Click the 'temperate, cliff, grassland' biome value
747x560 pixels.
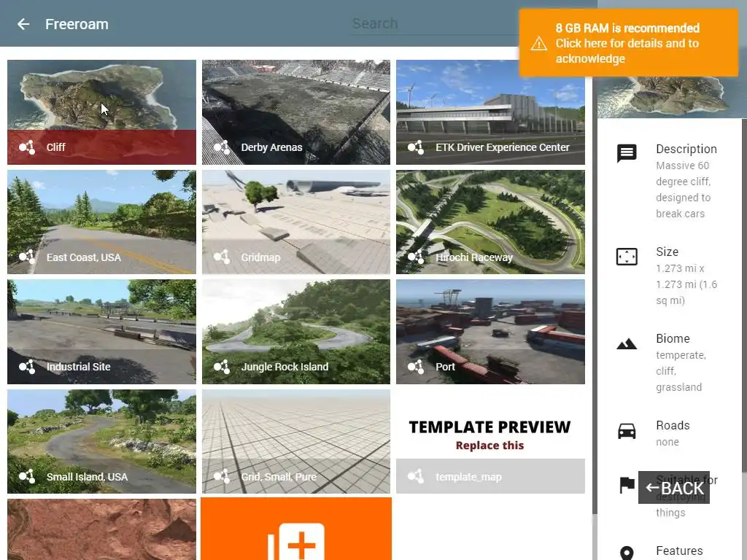point(681,371)
